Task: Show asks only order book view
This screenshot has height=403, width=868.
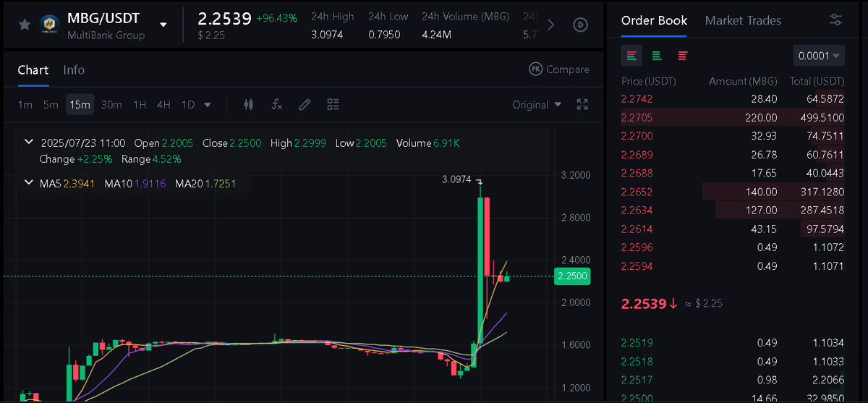Action: point(682,56)
